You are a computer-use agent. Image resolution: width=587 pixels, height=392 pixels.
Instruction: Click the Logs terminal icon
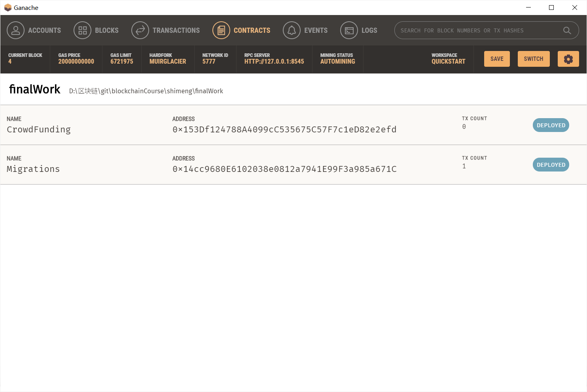point(349,30)
